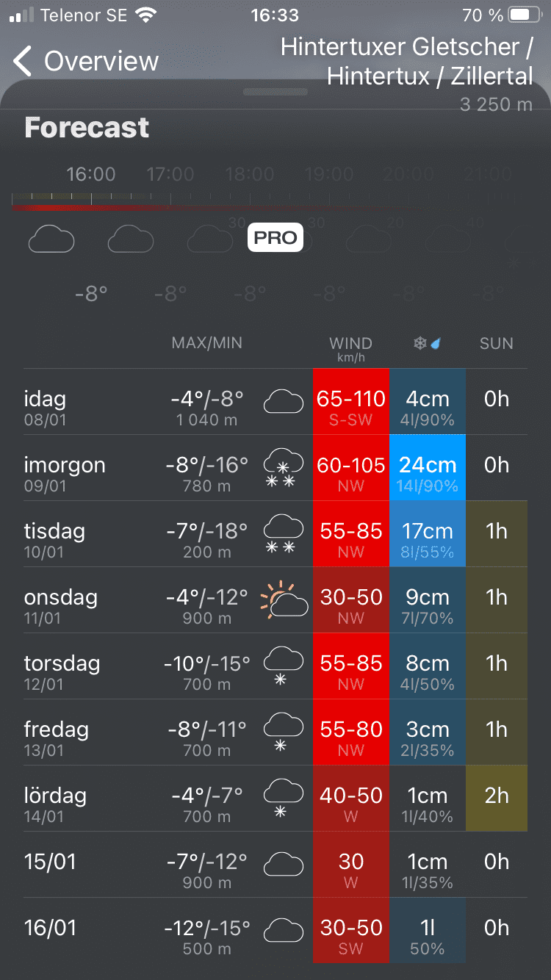This screenshot has height=980, width=551.
Task: Open the tisdag 10/01 forecast row
Action: click(x=88, y=534)
